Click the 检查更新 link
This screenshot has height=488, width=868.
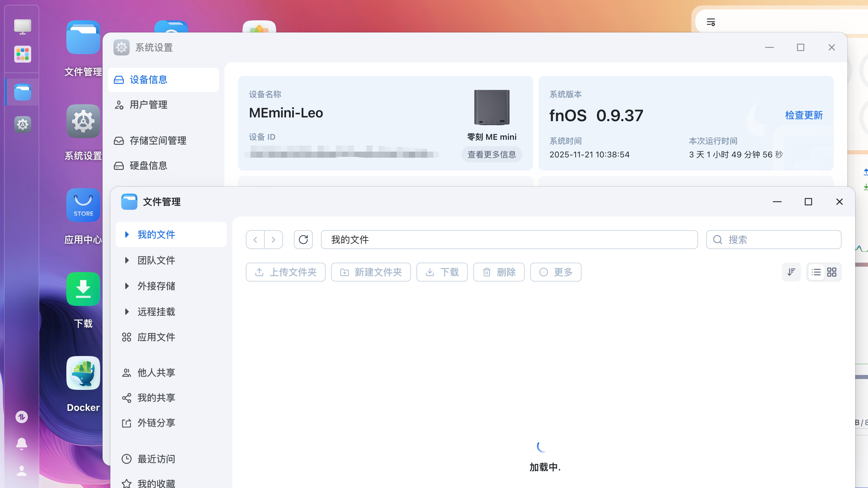click(804, 115)
